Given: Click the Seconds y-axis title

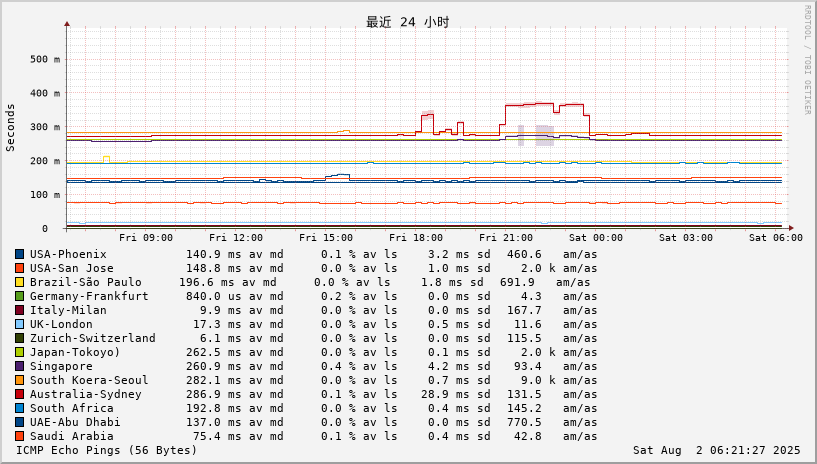Looking at the screenshot, I should (10, 128).
